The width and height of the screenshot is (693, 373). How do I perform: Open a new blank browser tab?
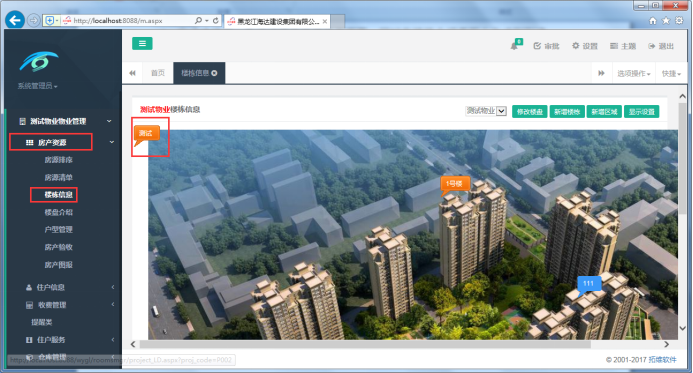click(x=337, y=21)
